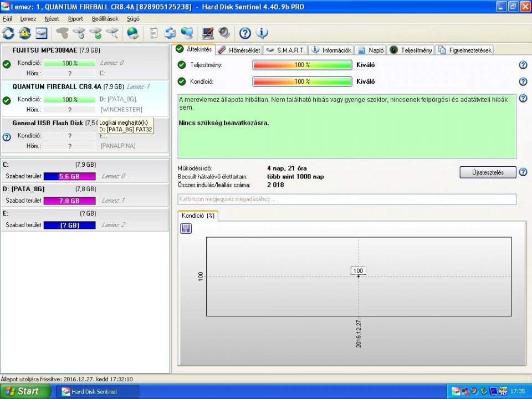
Task: Select the General USB Flash Disk entry
Action: [85, 135]
